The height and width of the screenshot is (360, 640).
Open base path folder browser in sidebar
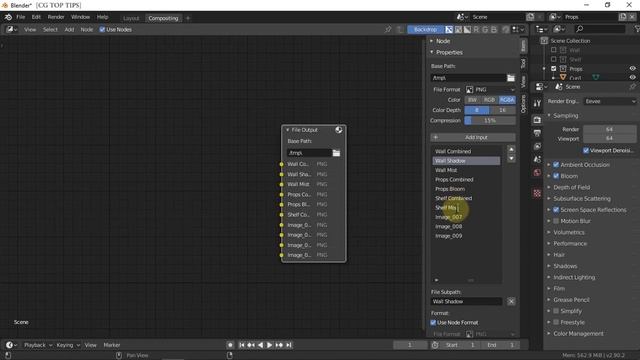[511, 78]
